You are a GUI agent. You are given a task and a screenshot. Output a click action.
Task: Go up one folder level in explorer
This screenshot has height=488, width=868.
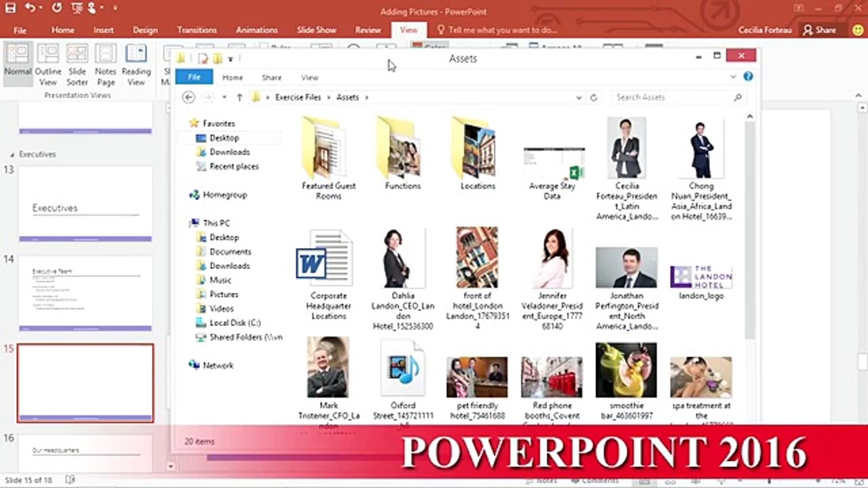[x=239, y=98]
